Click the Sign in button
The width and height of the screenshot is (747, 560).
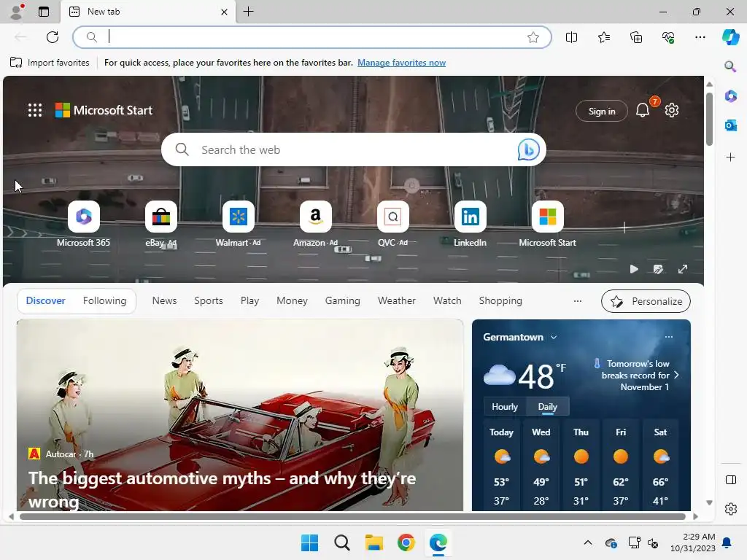click(602, 111)
